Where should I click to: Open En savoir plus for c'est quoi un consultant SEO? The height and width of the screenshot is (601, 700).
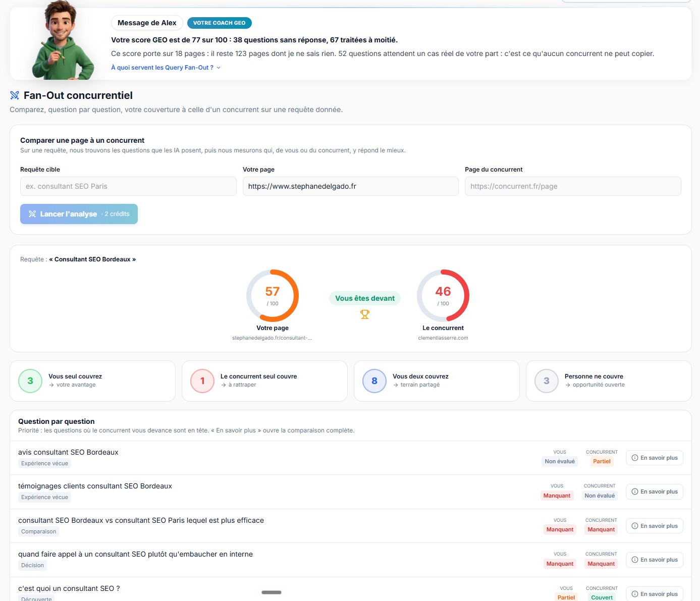655,593
